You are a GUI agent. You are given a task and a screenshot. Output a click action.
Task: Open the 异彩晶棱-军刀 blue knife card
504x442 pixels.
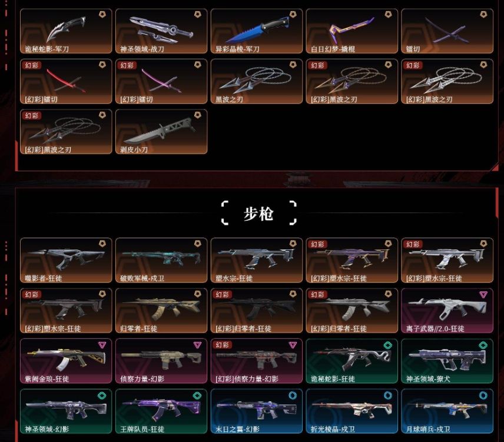(x=257, y=31)
